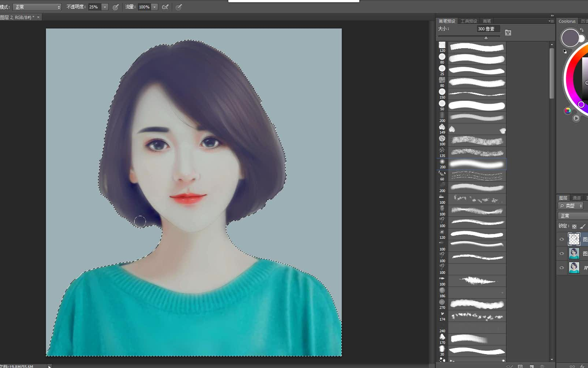The image size is (588, 368).
Task: Open the Brush Presets panel menu icon
Action: 550,21
